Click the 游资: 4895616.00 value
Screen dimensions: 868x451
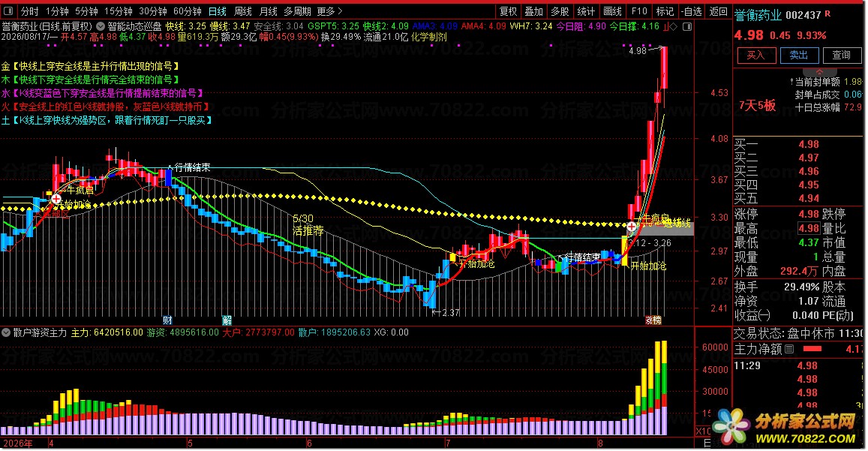coord(183,332)
